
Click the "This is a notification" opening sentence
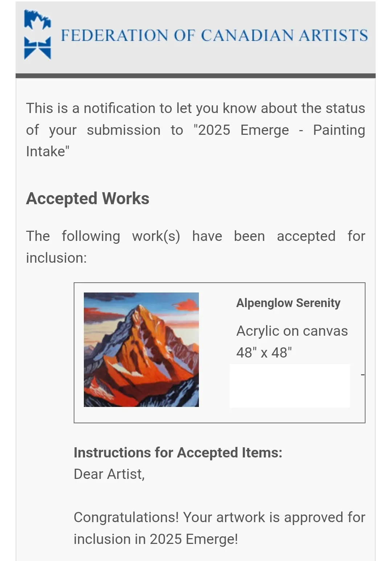[195, 108]
